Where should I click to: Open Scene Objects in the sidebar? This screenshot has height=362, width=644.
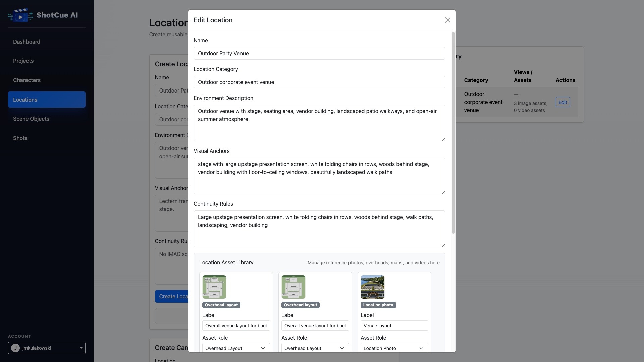click(x=47, y=119)
